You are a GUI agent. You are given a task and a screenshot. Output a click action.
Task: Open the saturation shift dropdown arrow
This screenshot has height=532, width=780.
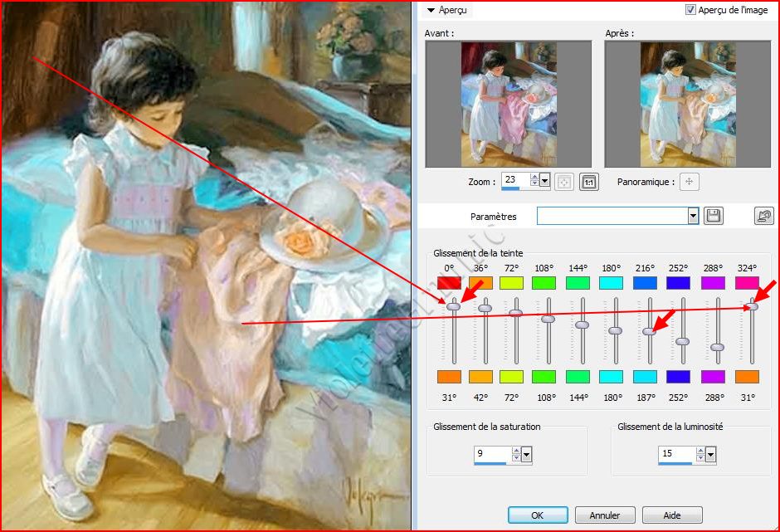[526, 454]
